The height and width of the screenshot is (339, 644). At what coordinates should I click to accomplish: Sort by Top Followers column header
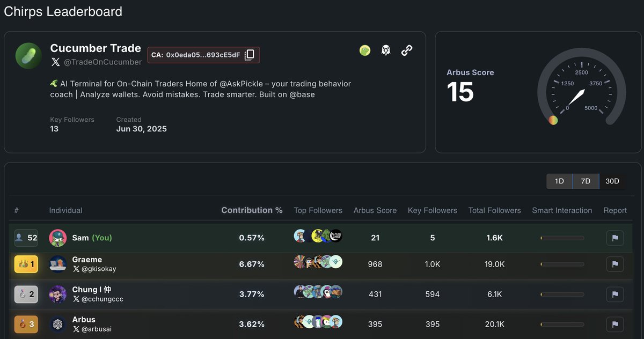[x=318, y=210]
